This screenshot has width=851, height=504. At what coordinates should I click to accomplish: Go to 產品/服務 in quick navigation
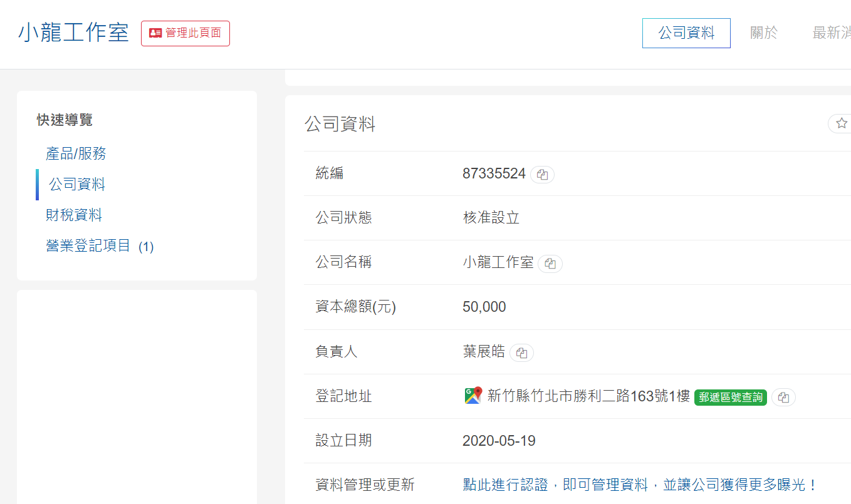pos(76,153)
